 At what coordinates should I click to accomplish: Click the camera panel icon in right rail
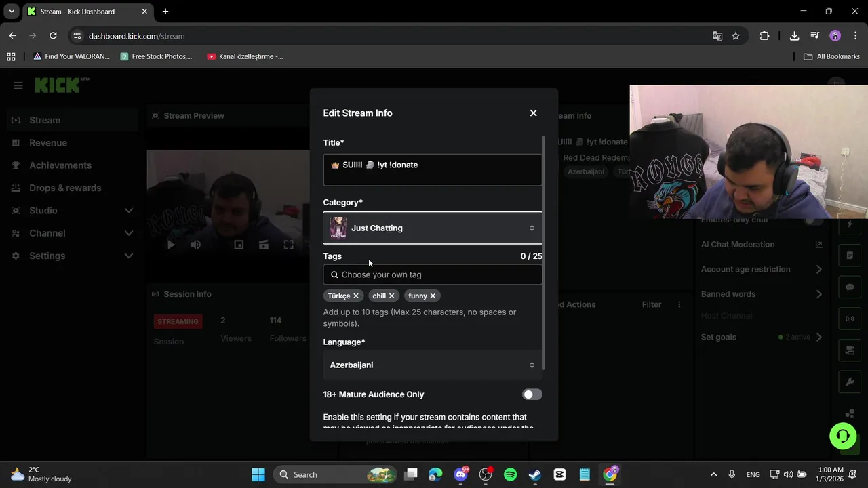850,350
